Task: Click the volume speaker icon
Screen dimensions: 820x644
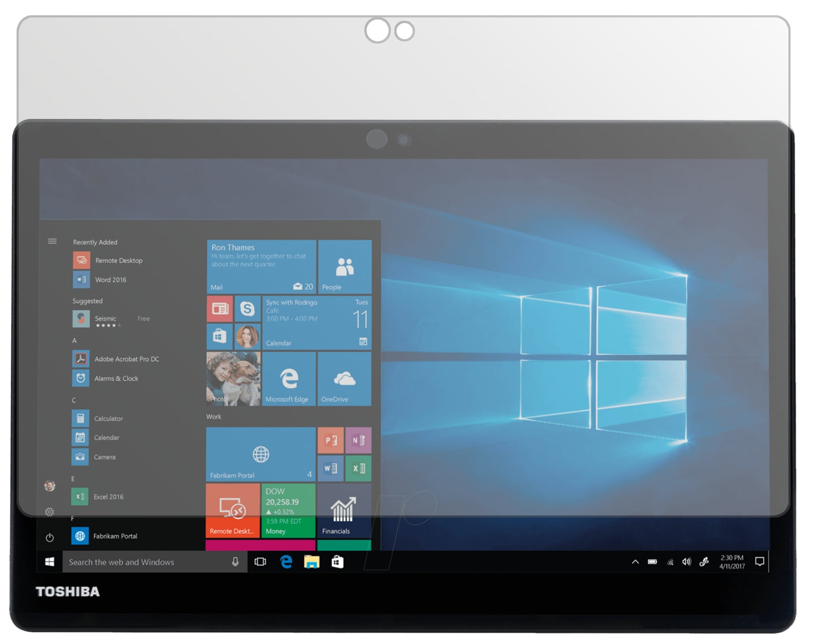Action: [687, 562]
